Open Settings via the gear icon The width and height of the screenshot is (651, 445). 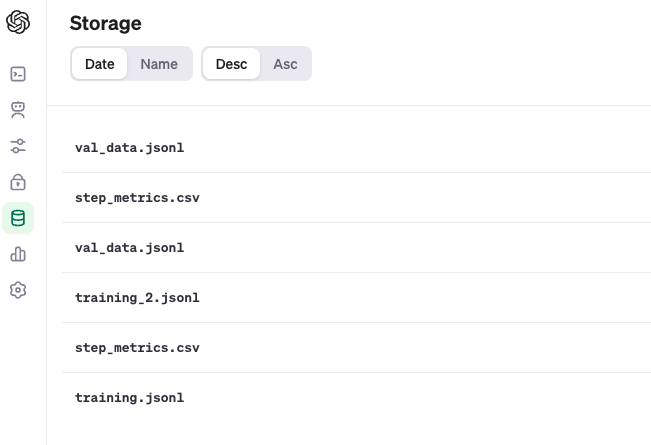pyautogui.click(x=18, y=290)
